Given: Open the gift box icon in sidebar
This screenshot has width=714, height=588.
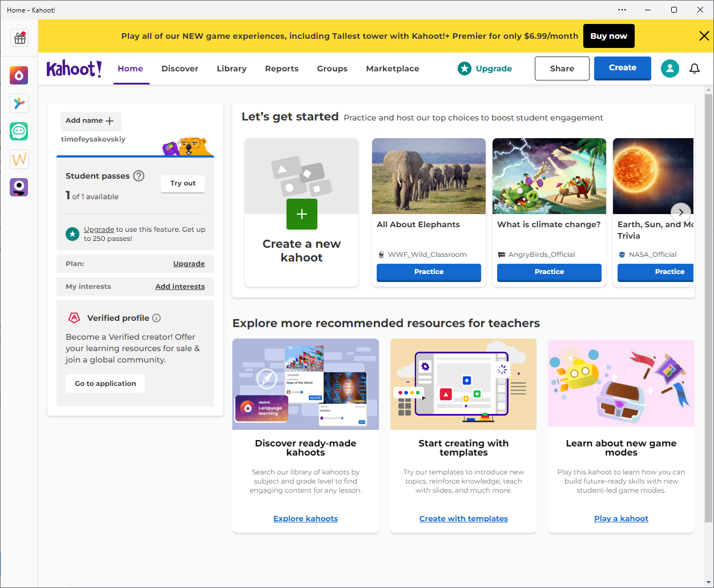Looking at the screenshot, I should pos(20,38).
